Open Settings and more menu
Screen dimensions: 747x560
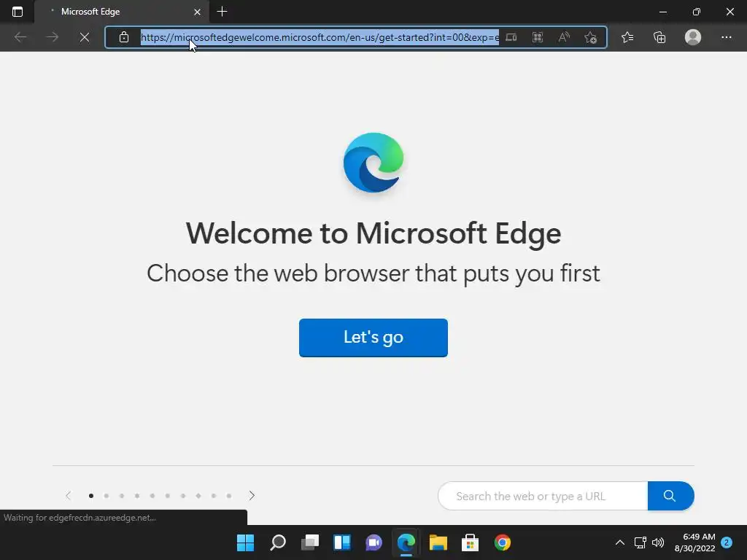[726, 37]
